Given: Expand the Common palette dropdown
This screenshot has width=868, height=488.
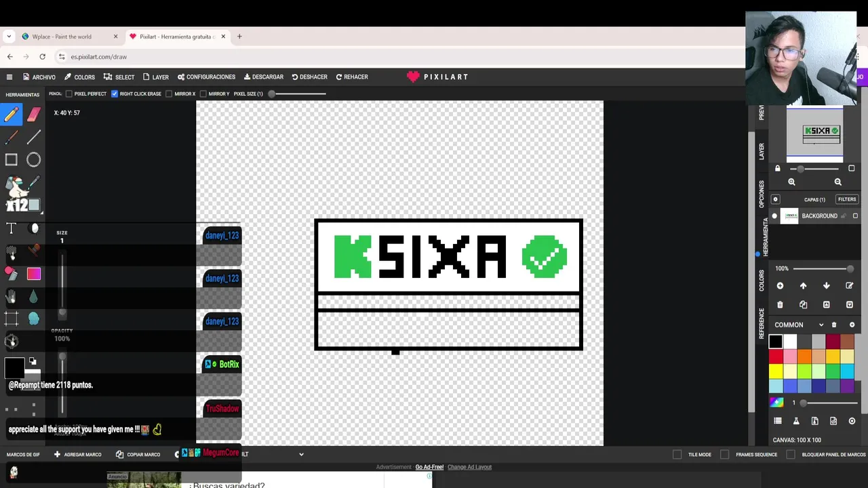Looking at the screenshot, I should click(821, 325).
